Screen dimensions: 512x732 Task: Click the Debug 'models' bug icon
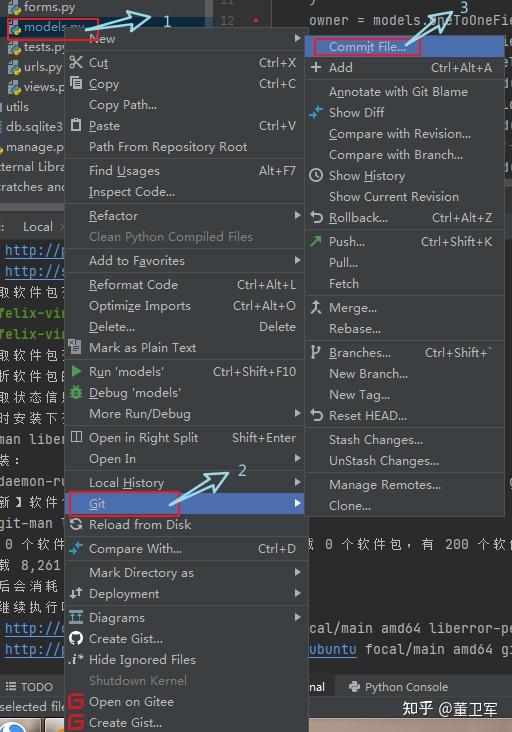(x=76, y=392)
